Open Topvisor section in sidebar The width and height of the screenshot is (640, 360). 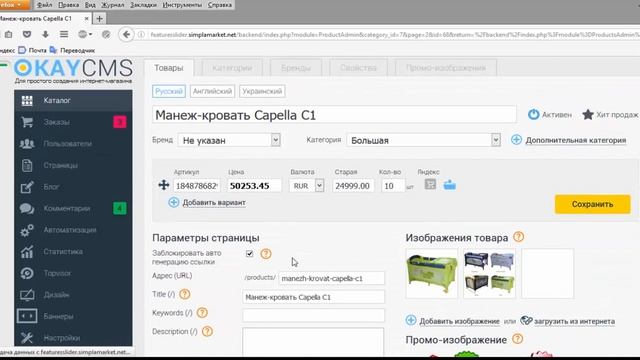tap(73, 273)
